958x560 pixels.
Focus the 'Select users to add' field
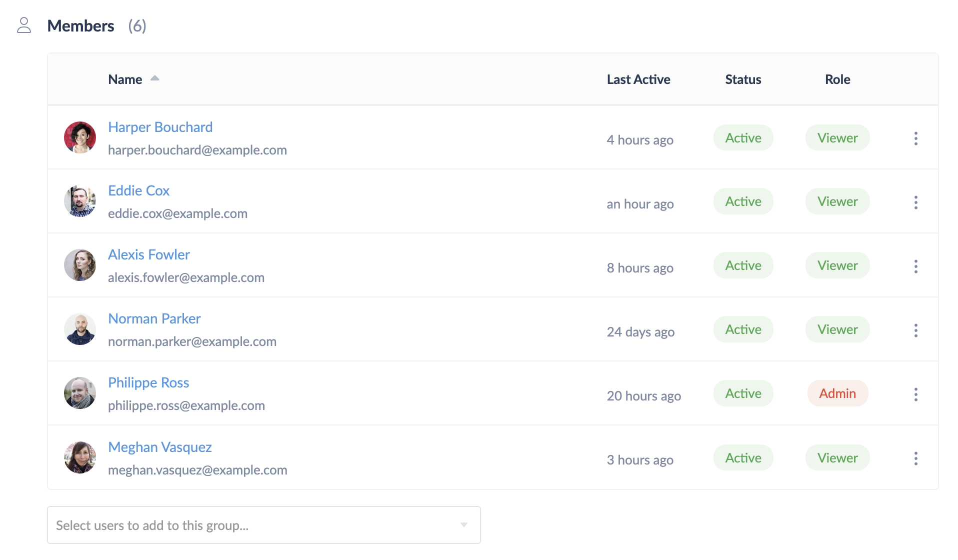click(x=250, y=525)
